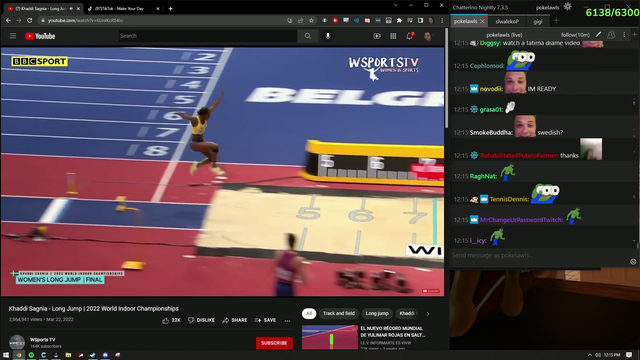Viewport: 640px width, 360px height.
Task: Go to YouTube home via logo
Action: (x=40, y=36)
